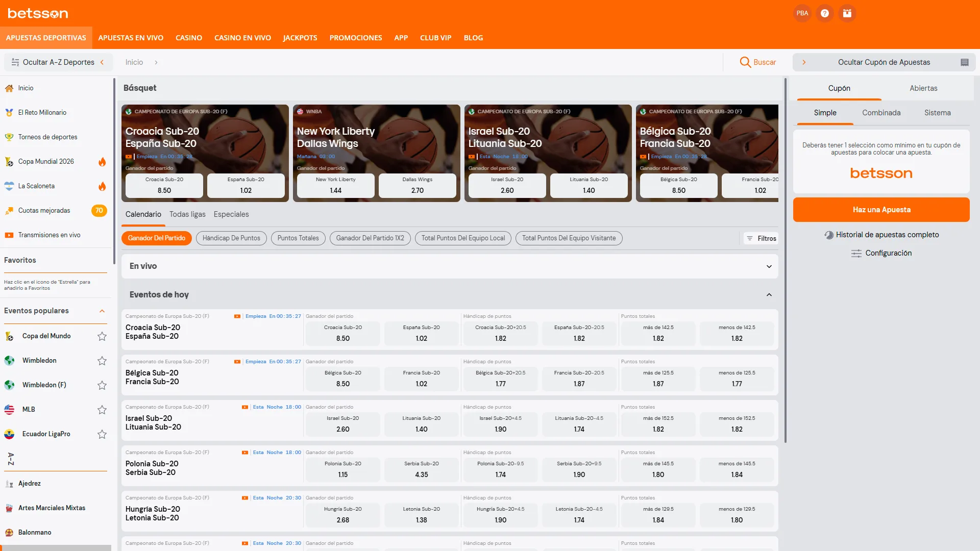Switch to the Sistema bet tab
The image size is (980, 551).
(x=938, y=113)
